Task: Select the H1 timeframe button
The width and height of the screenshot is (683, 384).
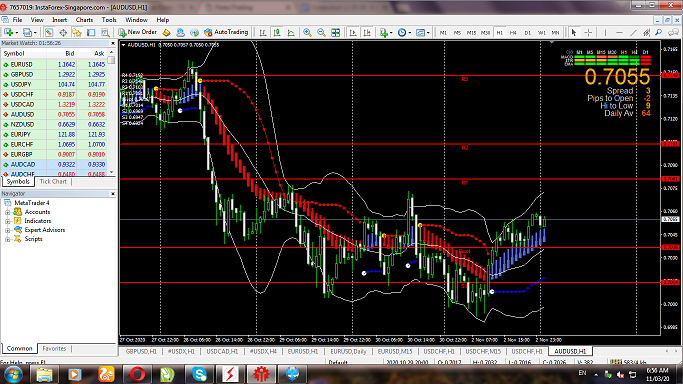Action: (500, 33)
